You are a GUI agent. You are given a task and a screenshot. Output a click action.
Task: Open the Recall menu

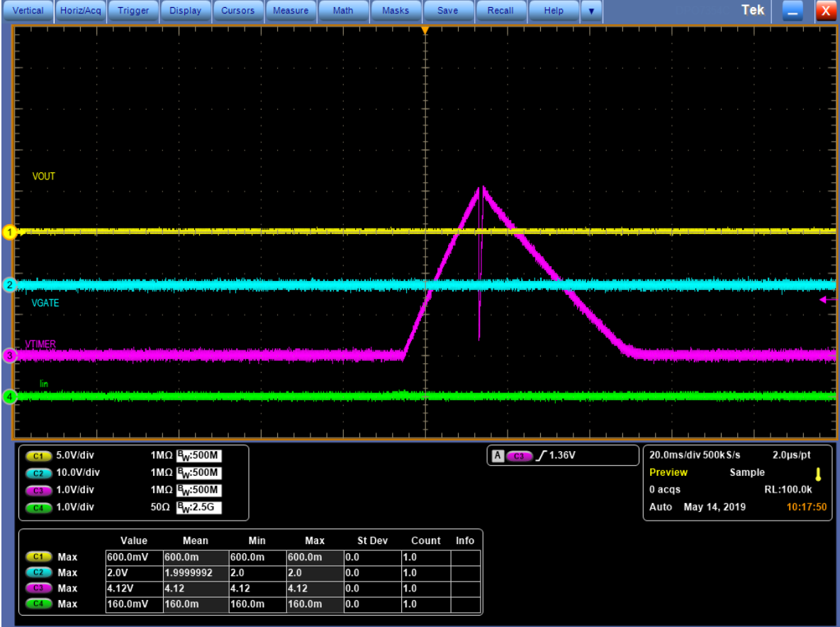[500, 11]
